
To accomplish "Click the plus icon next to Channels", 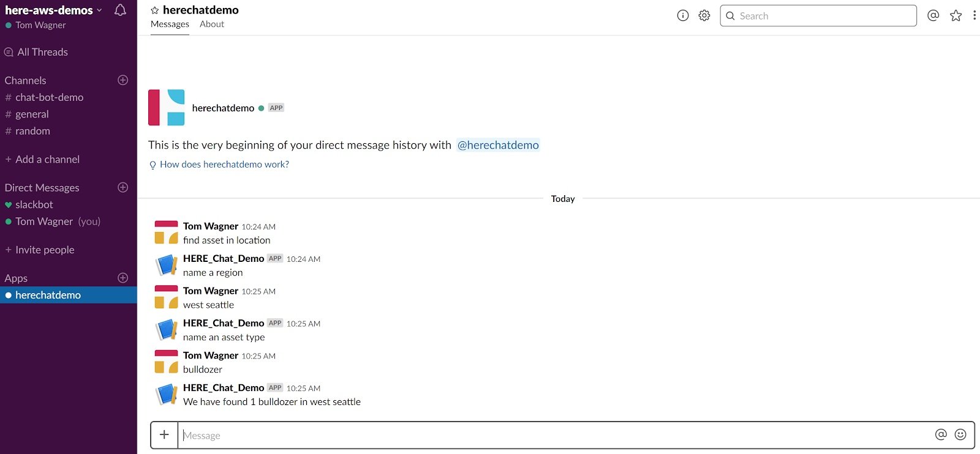I will pyautogui.click(x=123, y=80).
